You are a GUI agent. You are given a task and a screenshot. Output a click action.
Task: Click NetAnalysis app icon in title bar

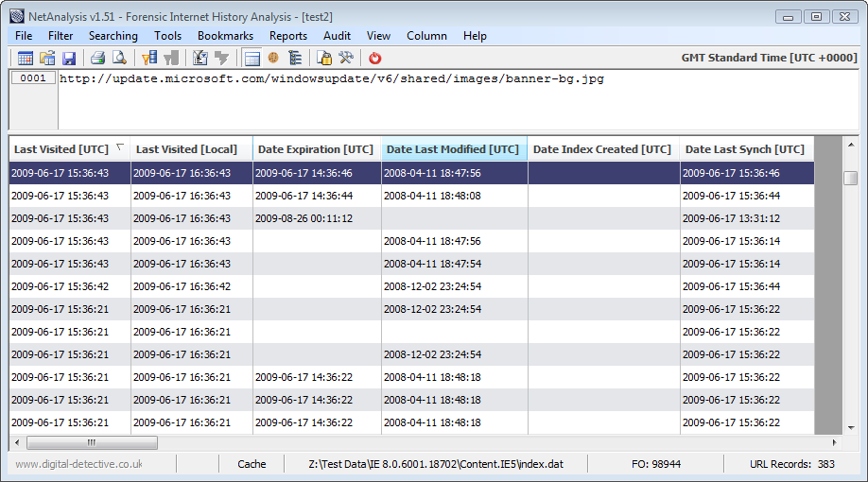(17, 17)
